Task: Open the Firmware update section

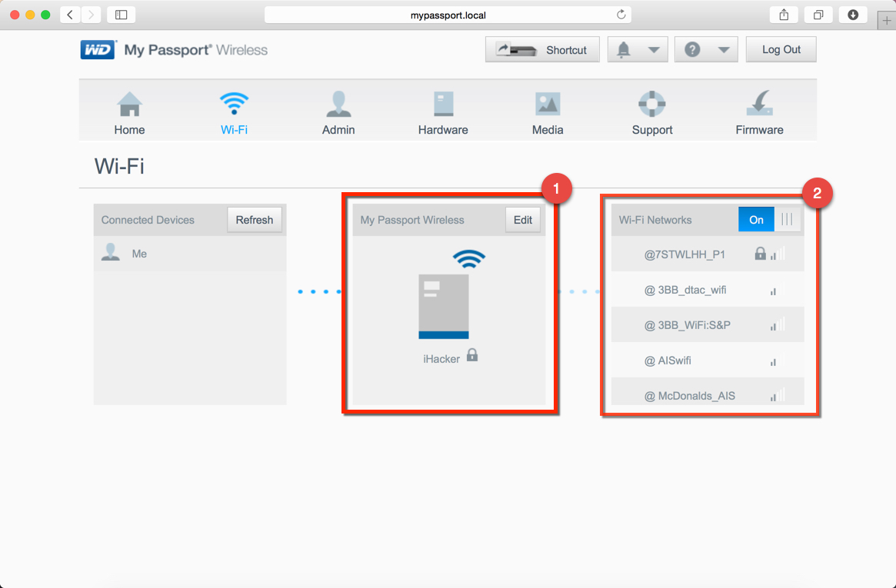Action: [759, 114]
